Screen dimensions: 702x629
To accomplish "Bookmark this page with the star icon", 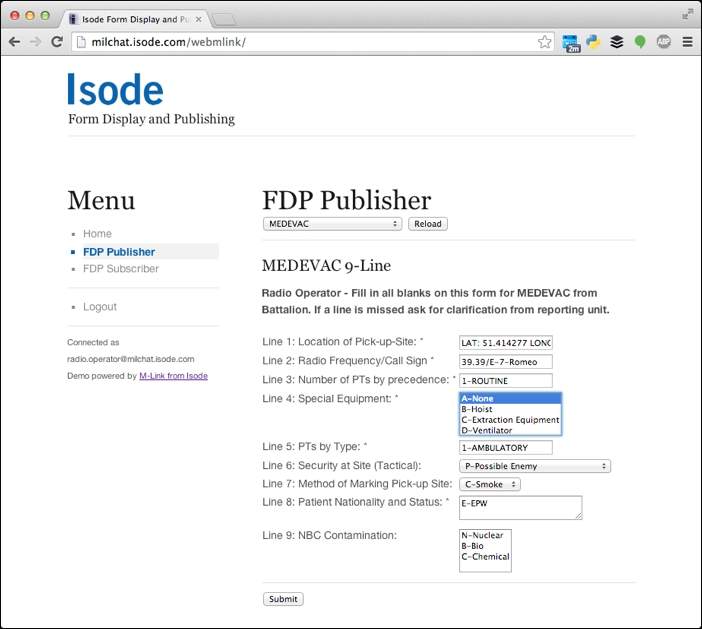I will click(x=544, y=42).
